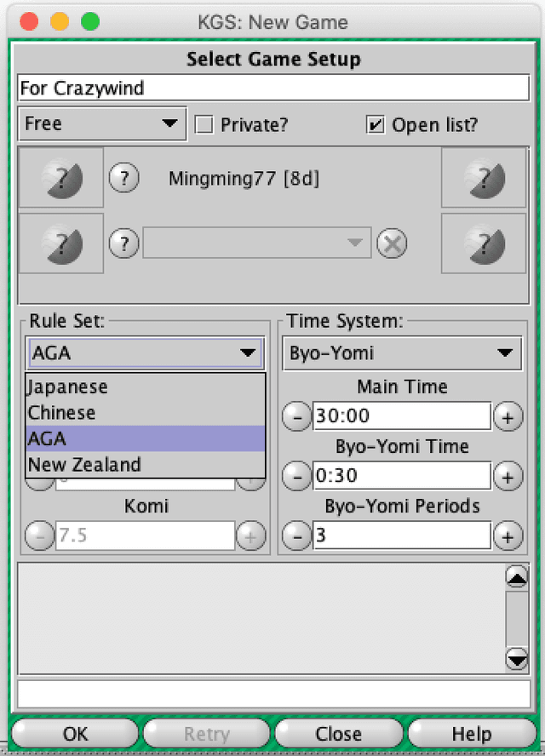Click the top-left stone color icon

pos(60,178)
